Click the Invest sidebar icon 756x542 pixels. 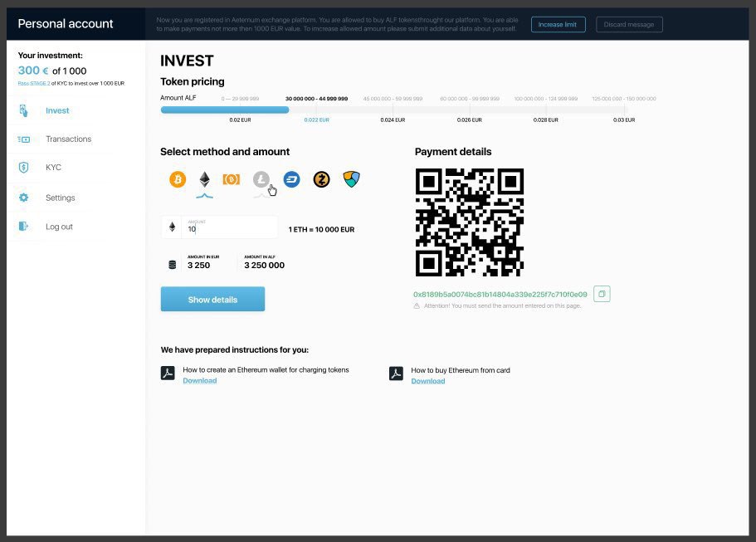(x=23, y=110)
